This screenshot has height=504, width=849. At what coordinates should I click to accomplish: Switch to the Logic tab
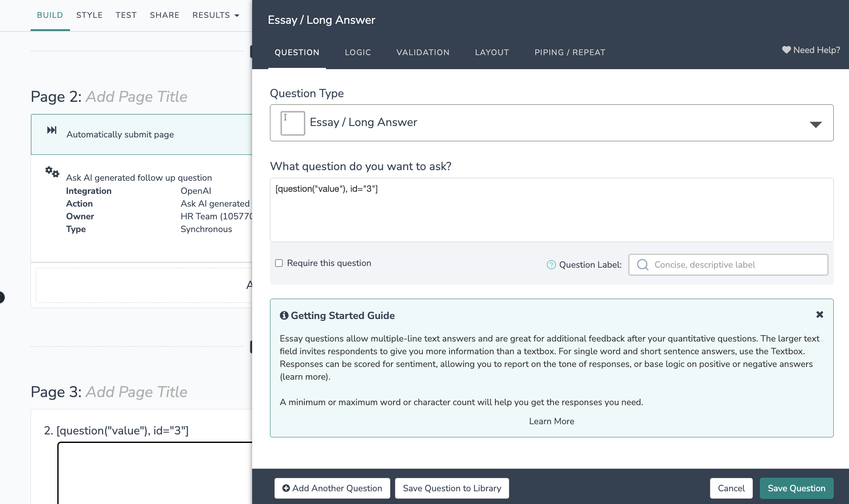pos(357,52)
